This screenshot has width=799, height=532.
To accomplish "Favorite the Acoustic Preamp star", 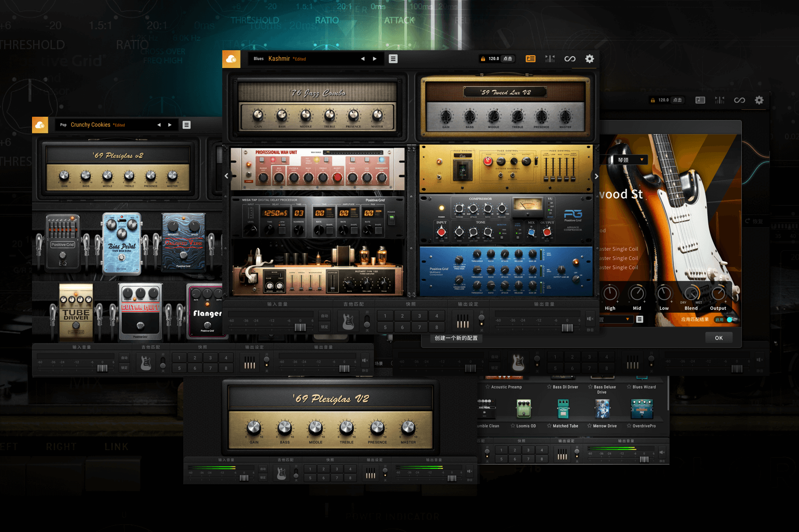I will (488, 387).
